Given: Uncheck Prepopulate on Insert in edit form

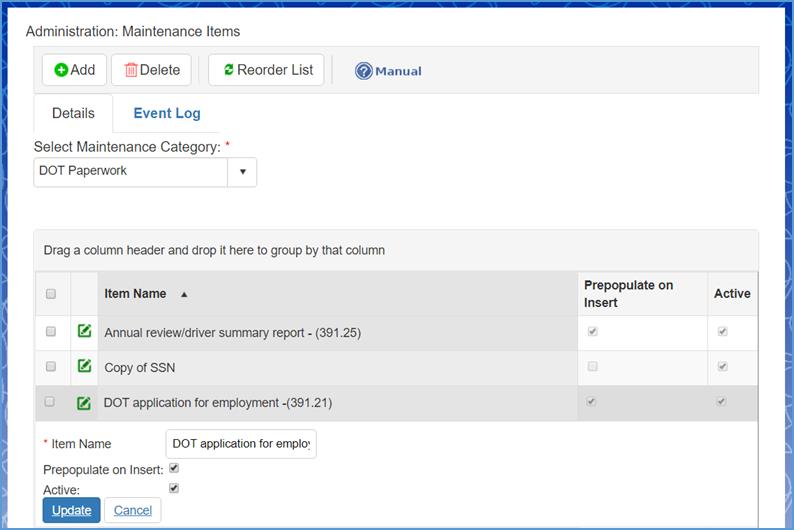Looking at the screenshot, I should [174, 468].
